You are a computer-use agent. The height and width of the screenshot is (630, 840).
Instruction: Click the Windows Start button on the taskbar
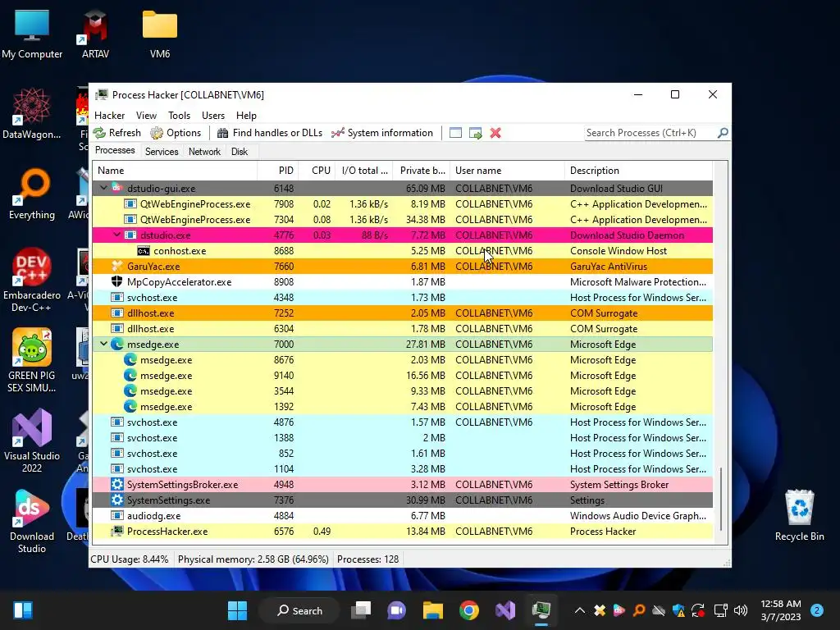[x=237, y=610]
